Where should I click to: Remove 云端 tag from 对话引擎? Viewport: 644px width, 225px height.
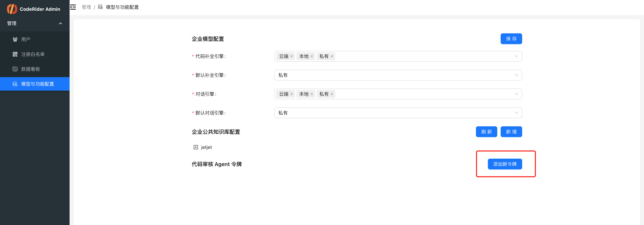(292, 94)
